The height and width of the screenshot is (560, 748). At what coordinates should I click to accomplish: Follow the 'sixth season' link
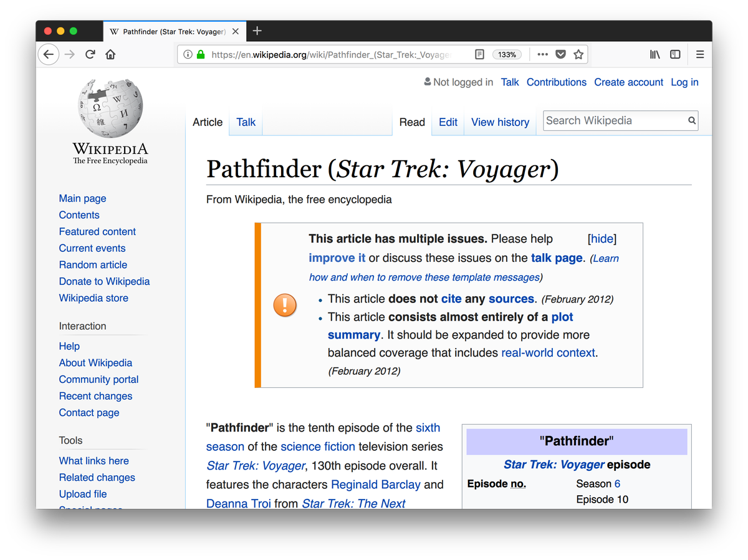(323, 437)
